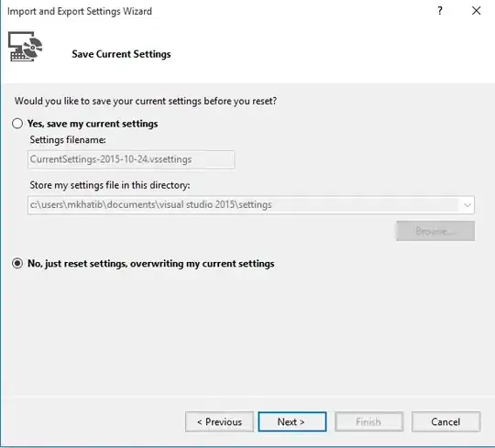Click the Finish button
The image size is (495, 448).
point(369,421)
